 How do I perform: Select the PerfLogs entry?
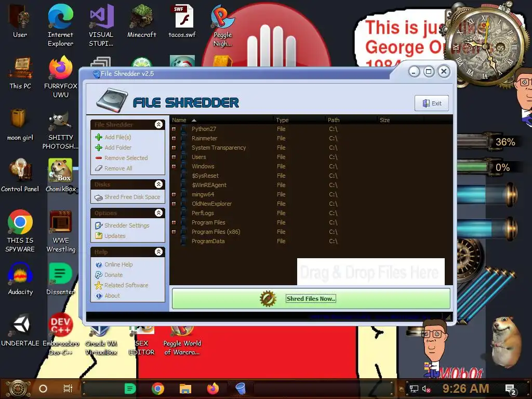[x=203, y=213]
